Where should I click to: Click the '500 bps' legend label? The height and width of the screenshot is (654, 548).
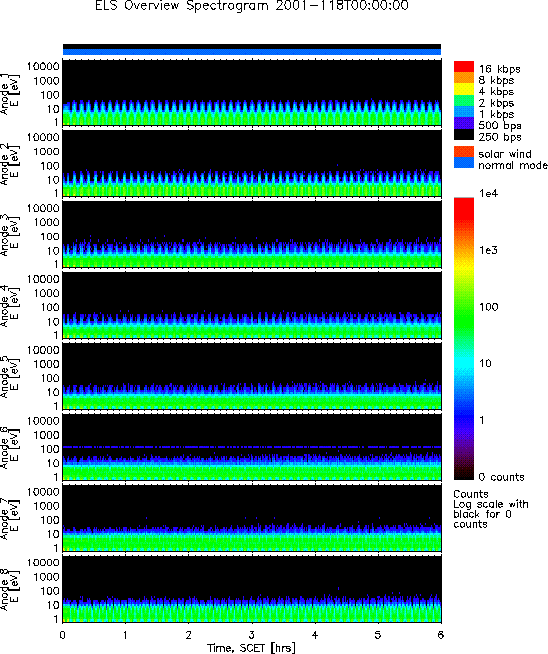(500, 125)
